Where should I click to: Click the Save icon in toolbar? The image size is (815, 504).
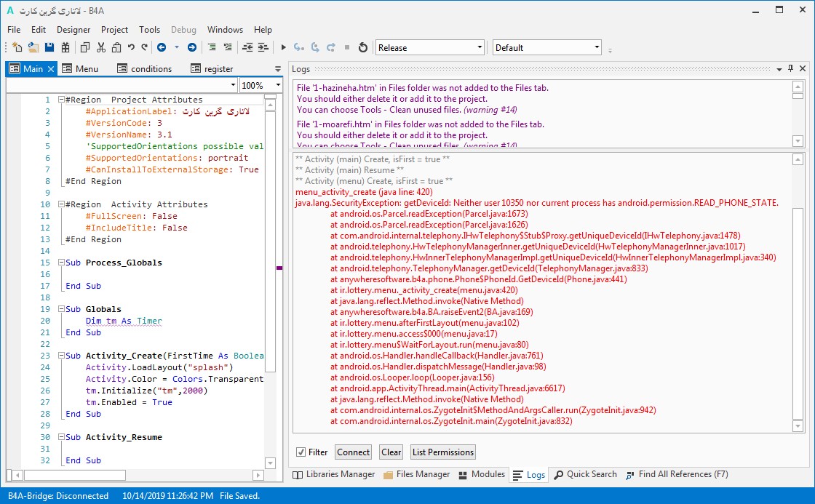tap(49, 48)
